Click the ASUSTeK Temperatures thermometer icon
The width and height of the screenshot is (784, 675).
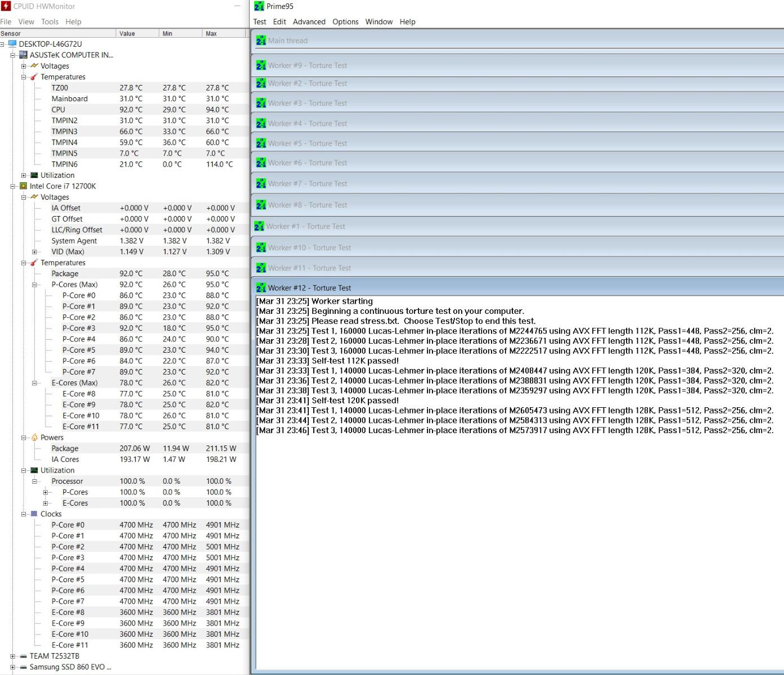34,77
